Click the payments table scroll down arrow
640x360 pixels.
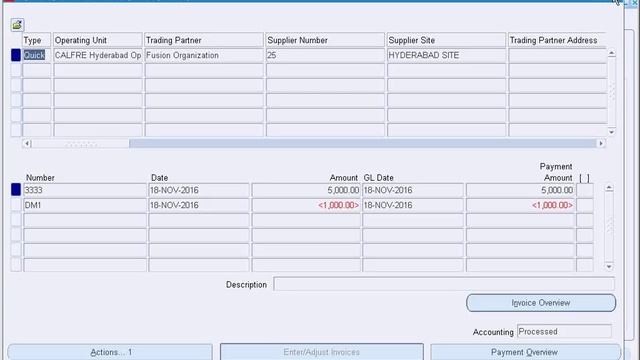coord(611,132)
